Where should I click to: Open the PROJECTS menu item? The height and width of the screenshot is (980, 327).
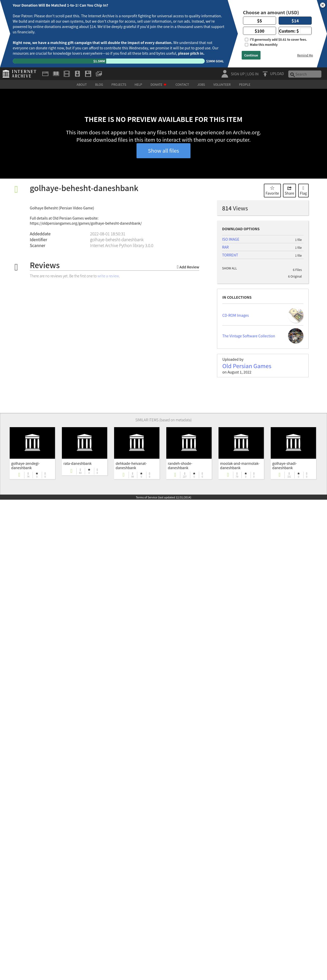click(x=119, y=85)
